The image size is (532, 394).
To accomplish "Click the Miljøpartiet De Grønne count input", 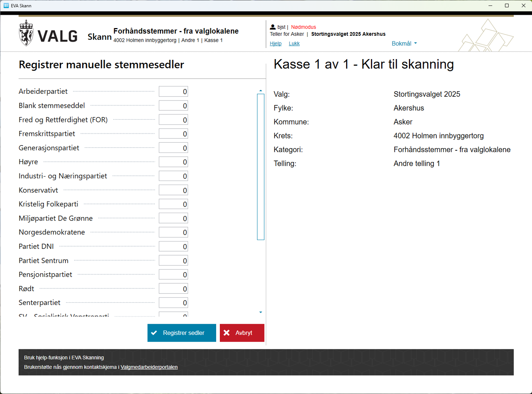I will 173,218.
